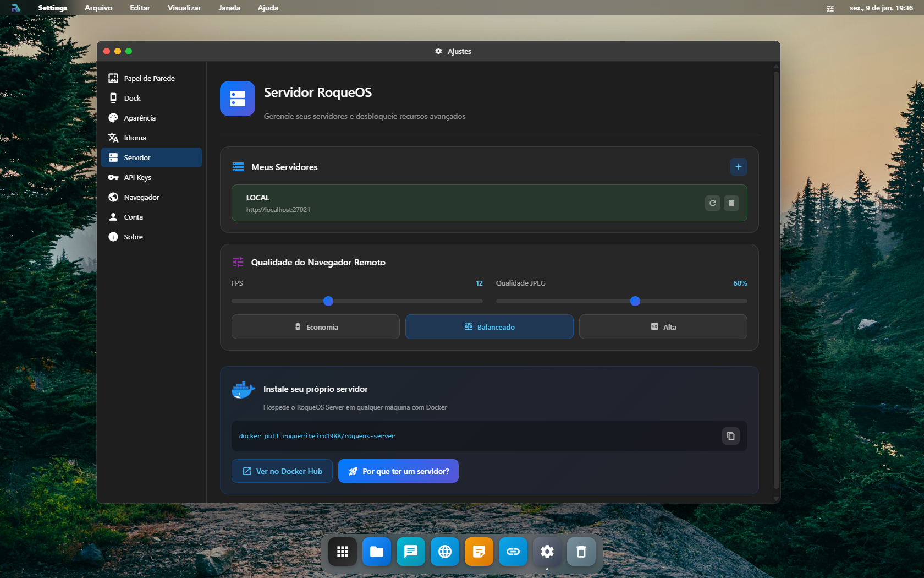The width and height of the screenshot is (924, 578).
Task: Open the control center icon in menu bar
Action: 830,8
